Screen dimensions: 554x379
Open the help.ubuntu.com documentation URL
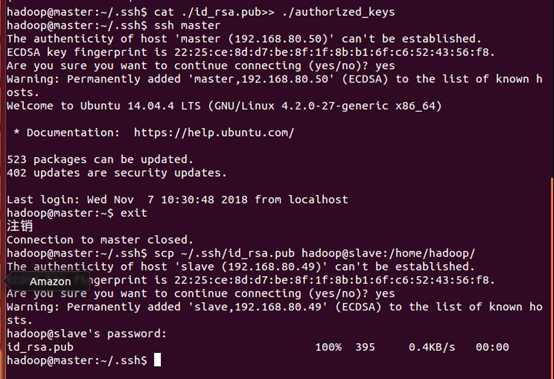tap(214, 133)
